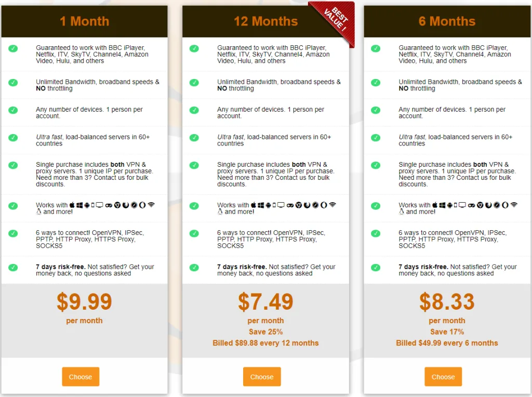Click the Linux penguin icon in the 1 Month plan
The width and height of the screenshot is (532, 397).
click(x=38, y=212)
